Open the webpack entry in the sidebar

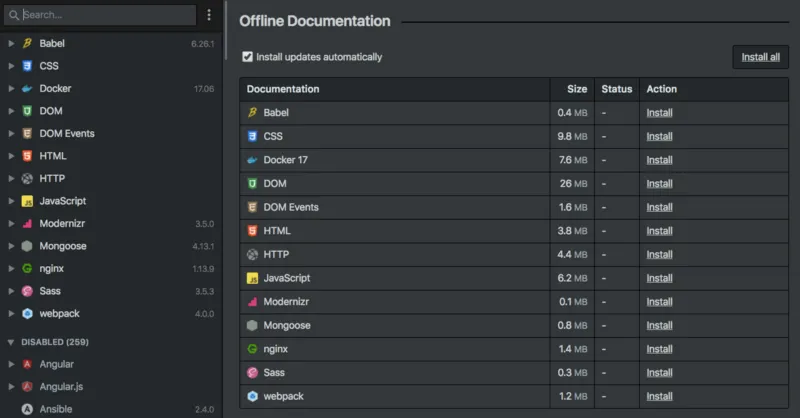tap(111, 313)
